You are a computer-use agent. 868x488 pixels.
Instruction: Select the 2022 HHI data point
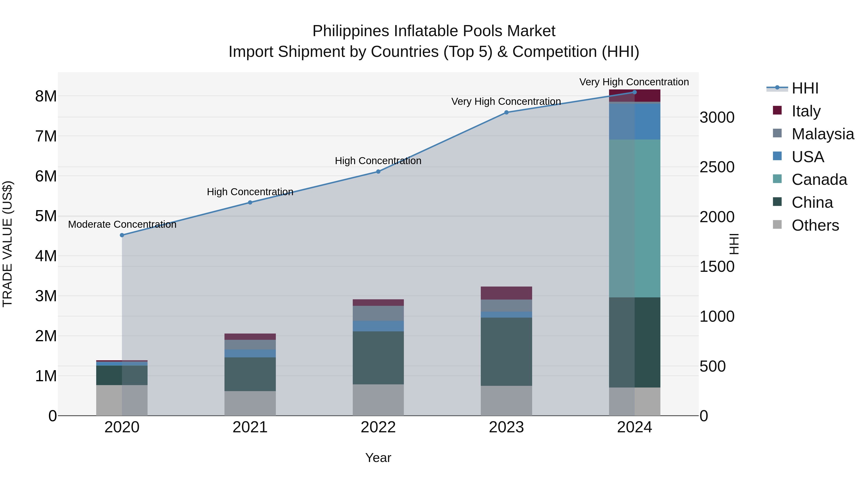pyautogui.click(x=378, y=171)
